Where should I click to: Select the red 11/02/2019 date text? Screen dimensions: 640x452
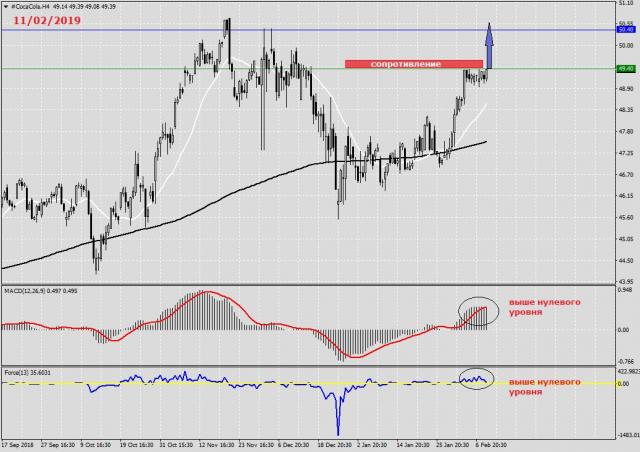point(47,20)
